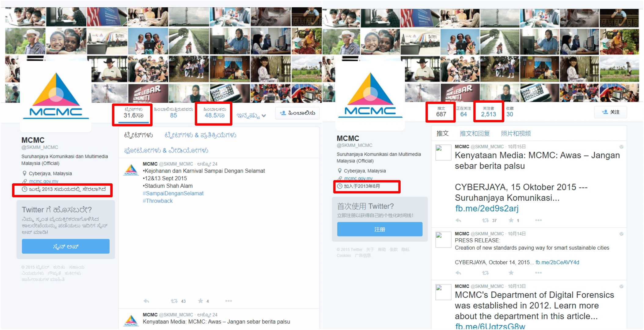
Task: Reply to the Kejohanan dan Karnival tweet
Action: [x=147, y=301]
